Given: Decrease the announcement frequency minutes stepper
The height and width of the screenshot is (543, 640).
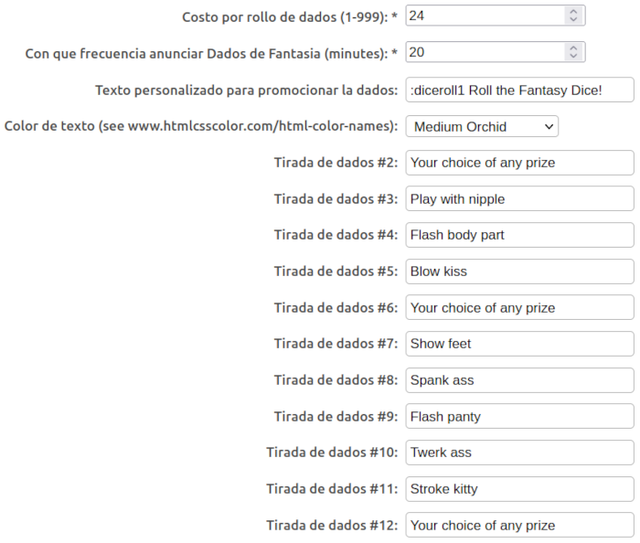Looking at the screenshot, I should pos(572,56).
